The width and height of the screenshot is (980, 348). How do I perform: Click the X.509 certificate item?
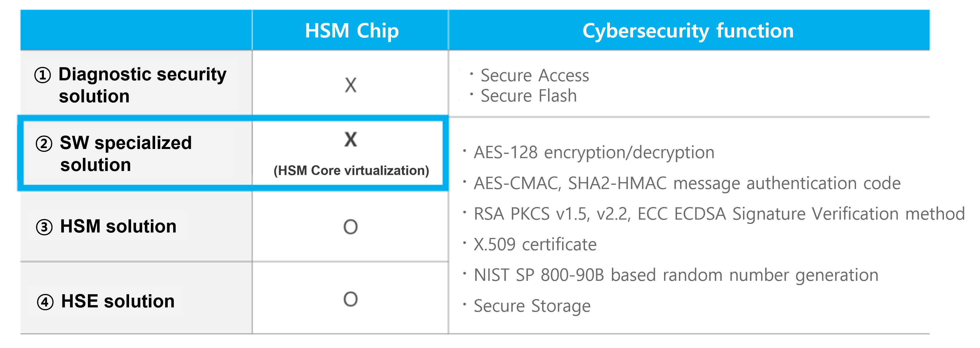point(535,244)
